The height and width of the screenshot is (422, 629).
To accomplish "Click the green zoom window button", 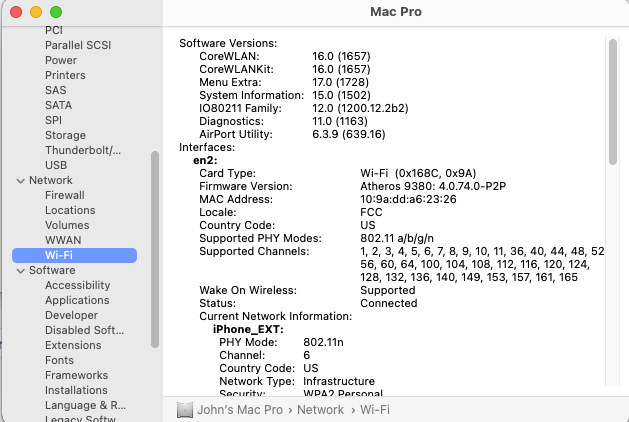I will pos(56,11).
